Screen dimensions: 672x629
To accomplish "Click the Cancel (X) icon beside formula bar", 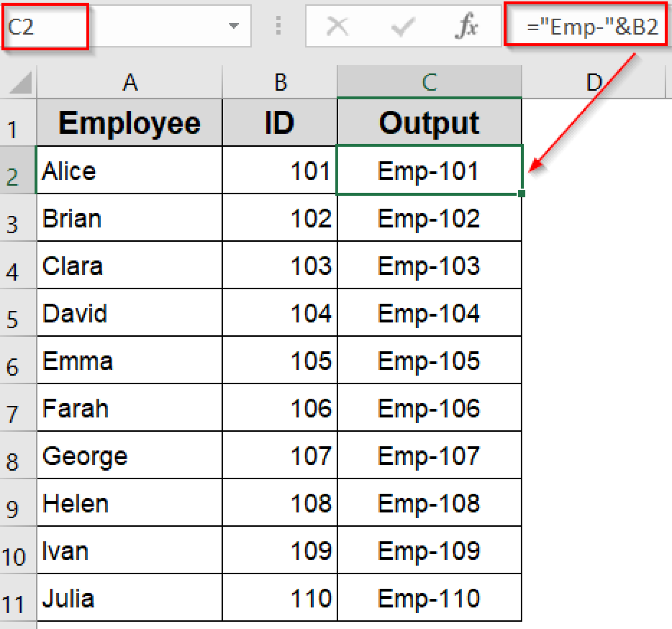I will 337,26.
